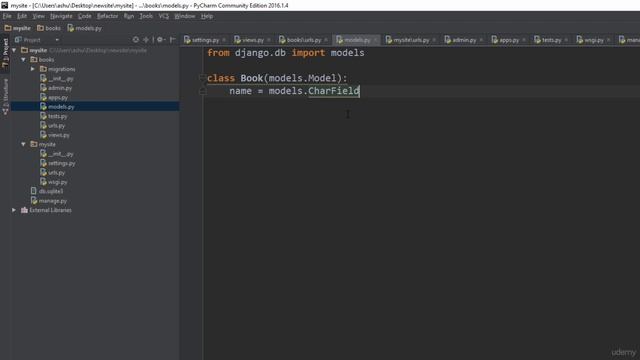Close the wsgi.py editor tab
This screenshot has height=360, width=640.
point(608,40)
